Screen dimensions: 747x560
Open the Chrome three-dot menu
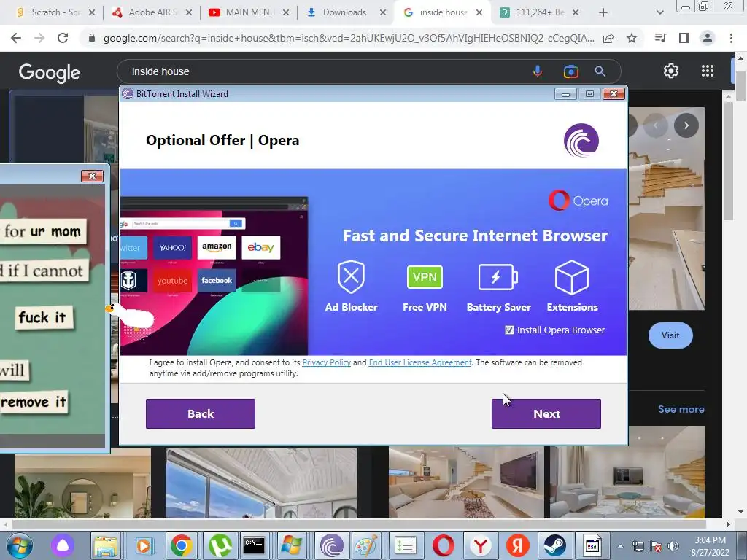(731, 38)
